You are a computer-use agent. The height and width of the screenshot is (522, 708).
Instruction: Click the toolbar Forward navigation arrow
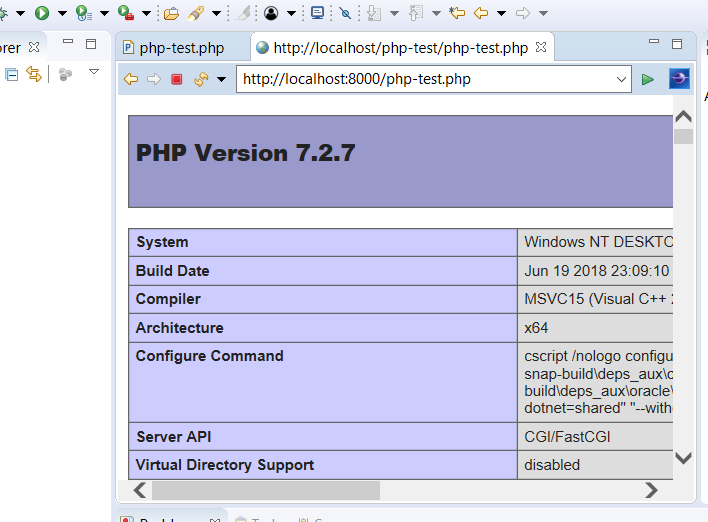(x=523, y=13)
